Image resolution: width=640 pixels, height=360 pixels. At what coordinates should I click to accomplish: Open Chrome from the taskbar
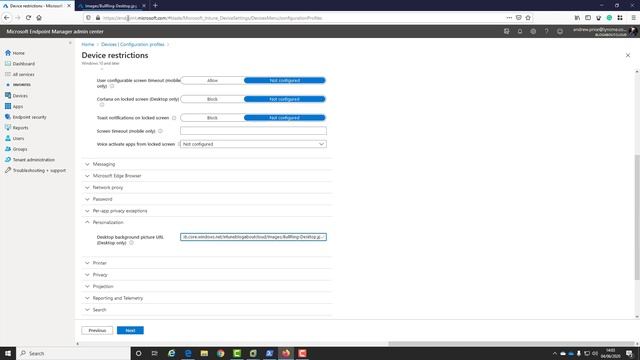(220, 353)
